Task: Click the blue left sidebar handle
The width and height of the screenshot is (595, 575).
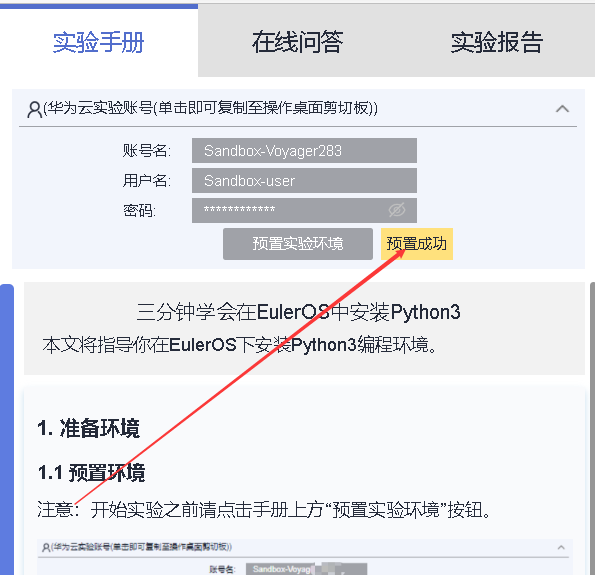Action: pos(7,429)
